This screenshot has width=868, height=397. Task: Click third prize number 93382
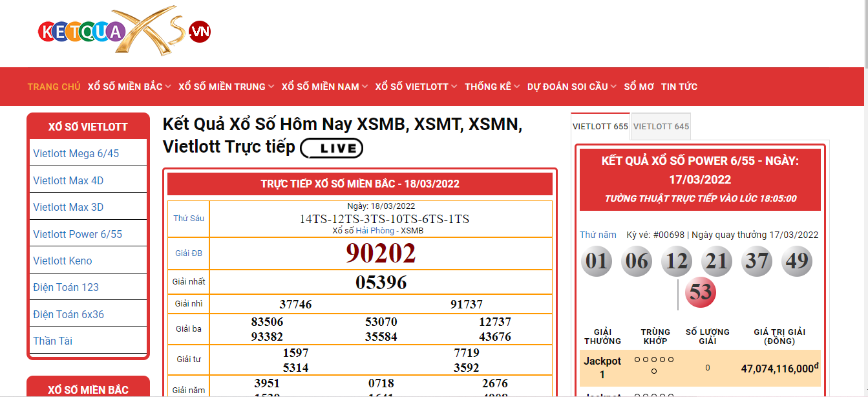267,337
